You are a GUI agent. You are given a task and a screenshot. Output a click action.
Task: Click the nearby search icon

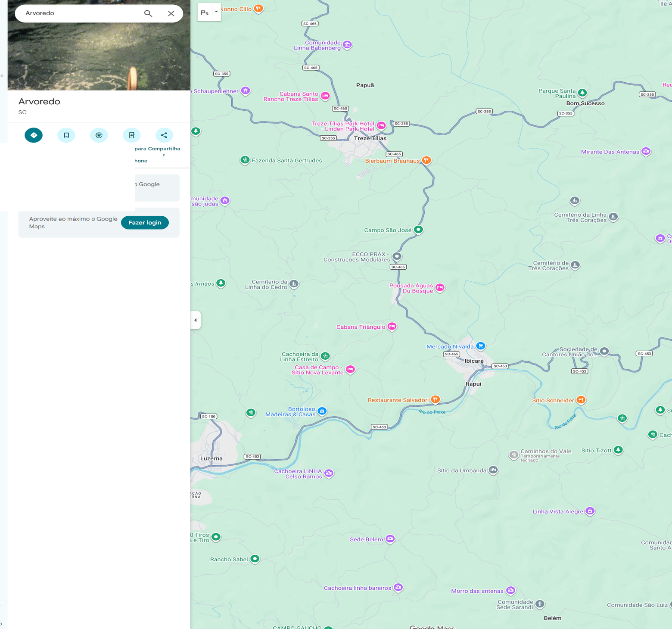click(99, 135)
